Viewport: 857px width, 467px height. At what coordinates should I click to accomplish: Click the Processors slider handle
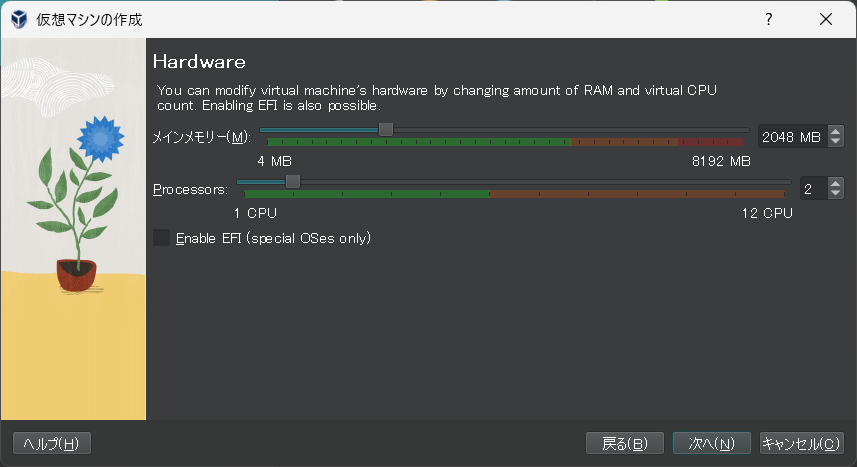[x=292, y=181]
